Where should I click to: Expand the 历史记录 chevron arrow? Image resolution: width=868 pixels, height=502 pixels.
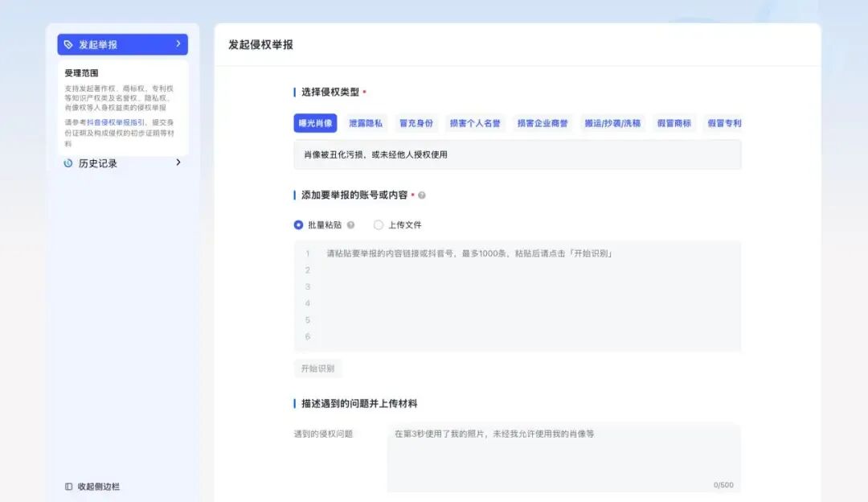(x=178, y=163)
